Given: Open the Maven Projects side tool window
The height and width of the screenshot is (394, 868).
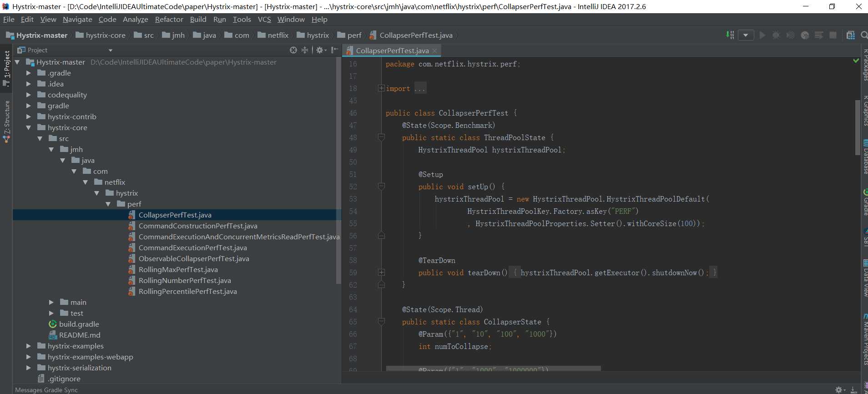Looking at the screenshot, I should click(865, 339).
